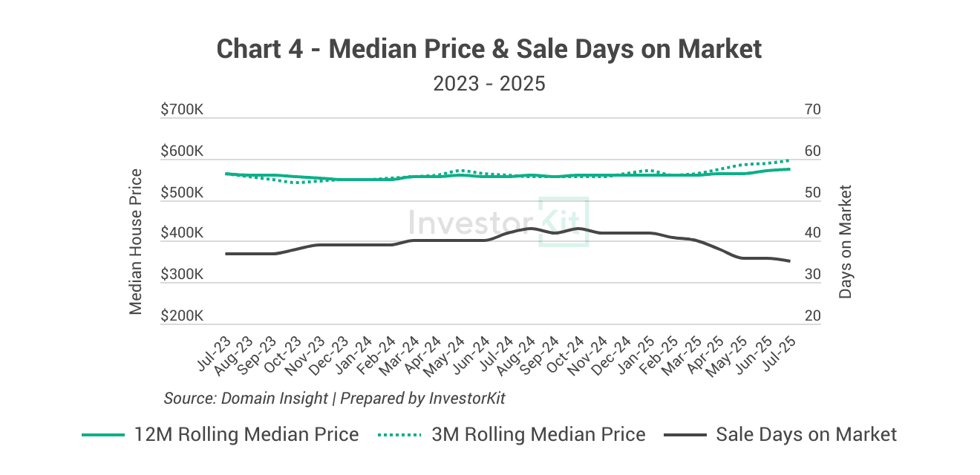
Task: Toggle the 3M Rolling Median Price legend label
Action: (x=538, y=435)
